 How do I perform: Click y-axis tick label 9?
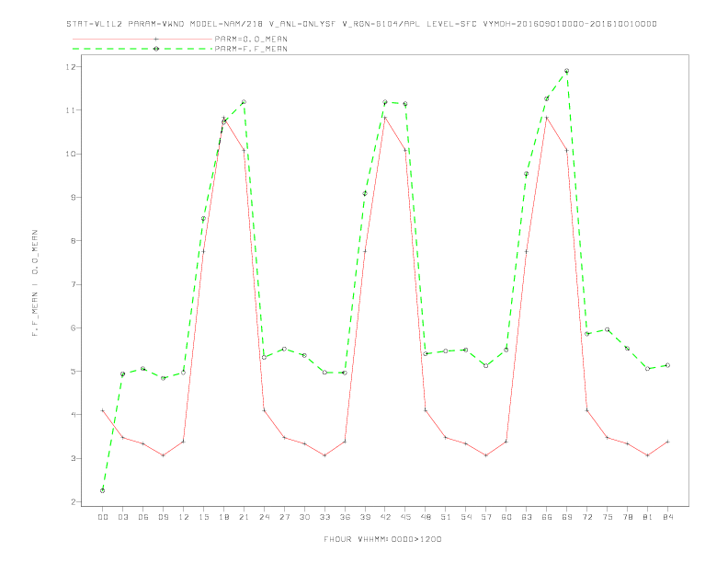(74, 198)
